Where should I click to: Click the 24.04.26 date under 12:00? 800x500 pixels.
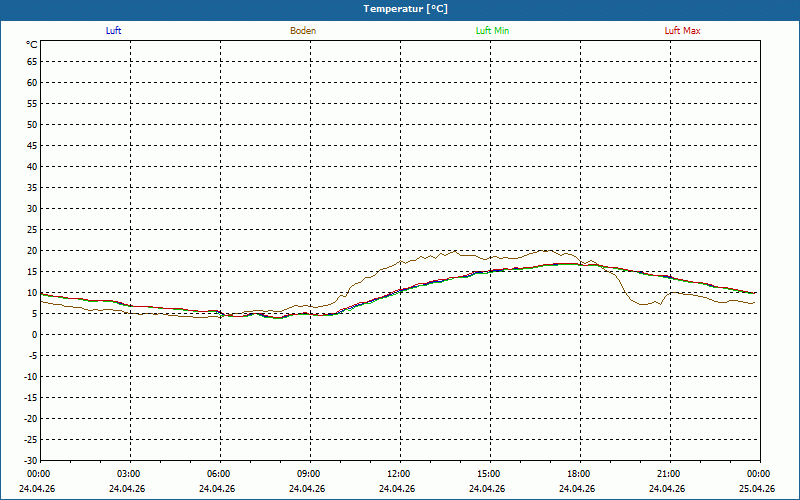click(397, 488)
